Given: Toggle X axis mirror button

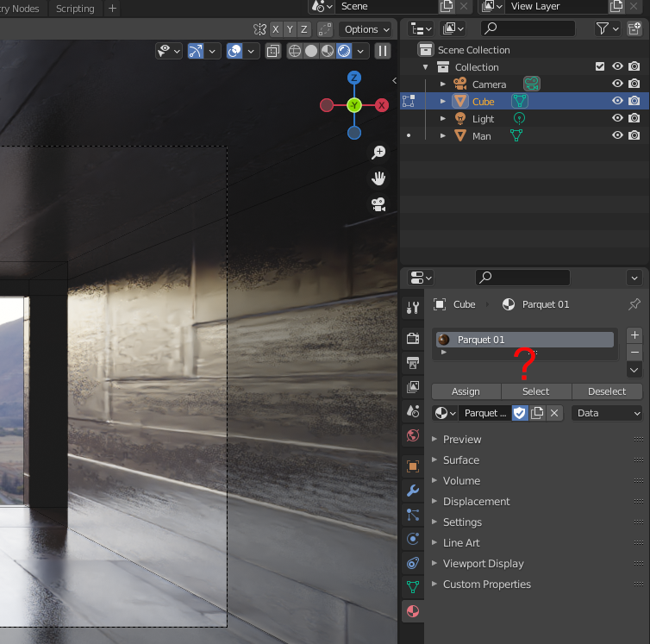Looking at the screenshot, I should (x=276, y=29).
